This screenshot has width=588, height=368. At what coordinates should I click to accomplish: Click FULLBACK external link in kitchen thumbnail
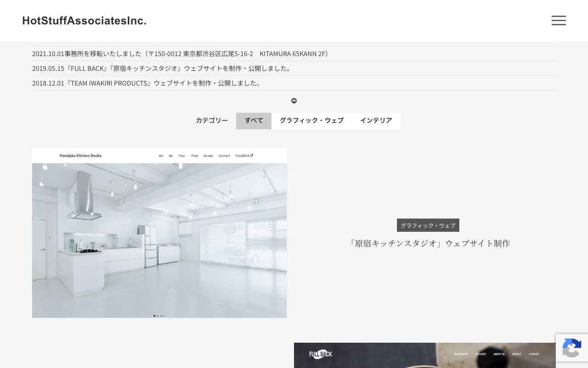[244, 155]
